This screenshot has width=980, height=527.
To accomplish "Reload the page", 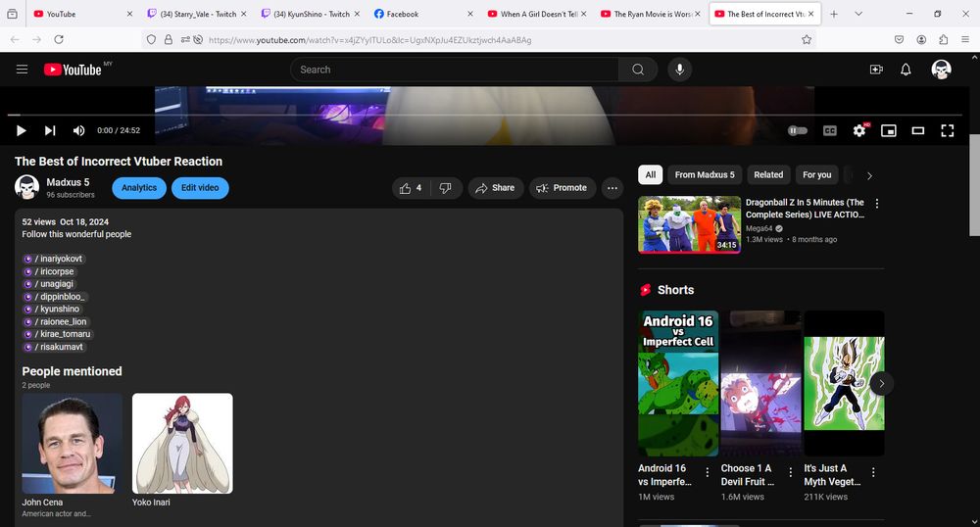I will pos(59,39).
